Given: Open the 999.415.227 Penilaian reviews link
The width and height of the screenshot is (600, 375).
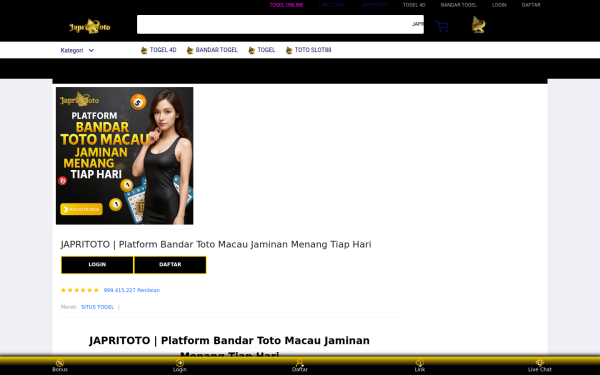Looking at the screenshot, I should pyautogui.click(x=132, y=290).
